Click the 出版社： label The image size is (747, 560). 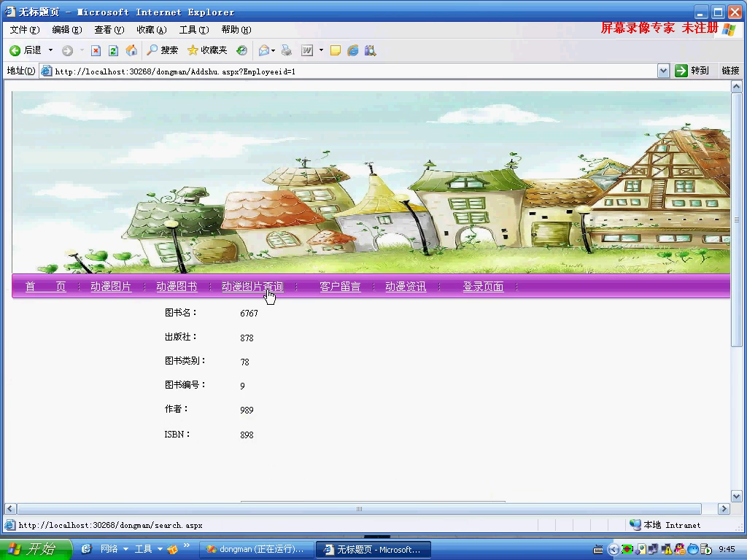(x=181, y=337)
